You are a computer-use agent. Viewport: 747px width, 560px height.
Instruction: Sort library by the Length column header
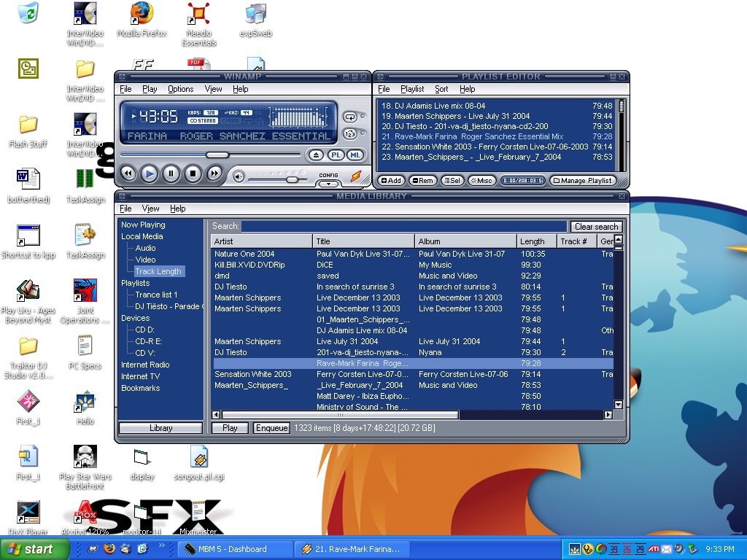coord(537,241)
